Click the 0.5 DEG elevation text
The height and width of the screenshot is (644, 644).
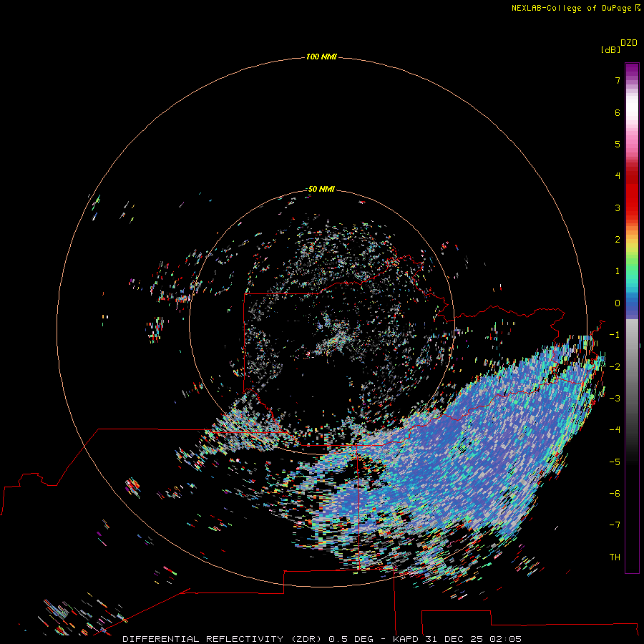tap(351, 639)
